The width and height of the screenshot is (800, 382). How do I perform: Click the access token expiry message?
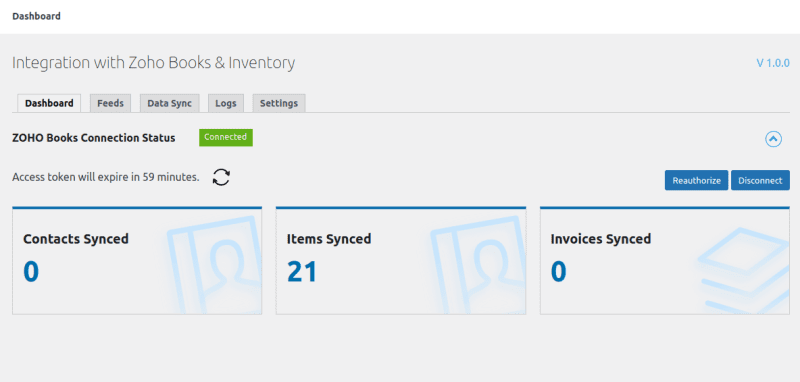pyautogui.click(x=106, y=177)
